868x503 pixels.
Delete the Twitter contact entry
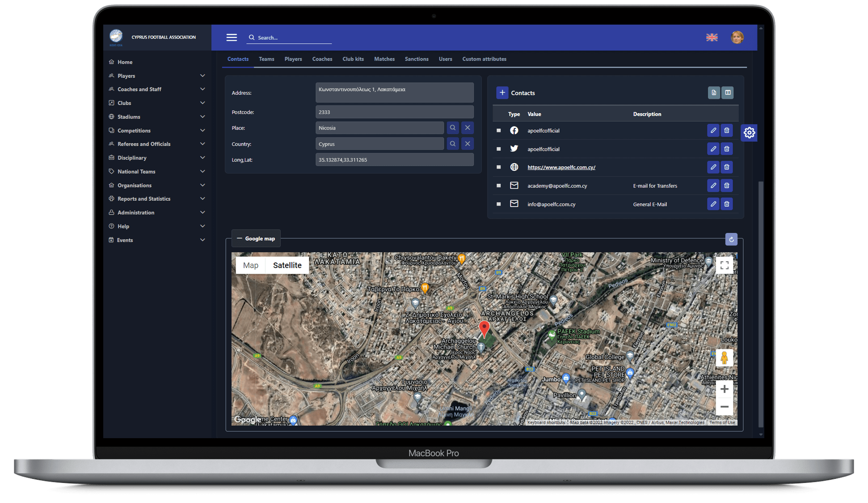(726, 148)
